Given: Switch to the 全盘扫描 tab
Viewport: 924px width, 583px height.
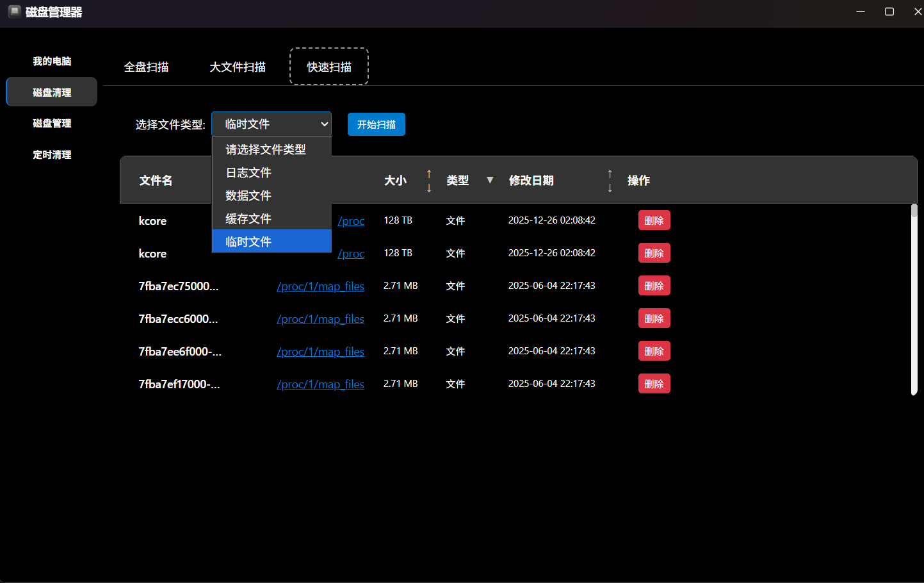Looking at the screenshot, I should tap(146, 67).
